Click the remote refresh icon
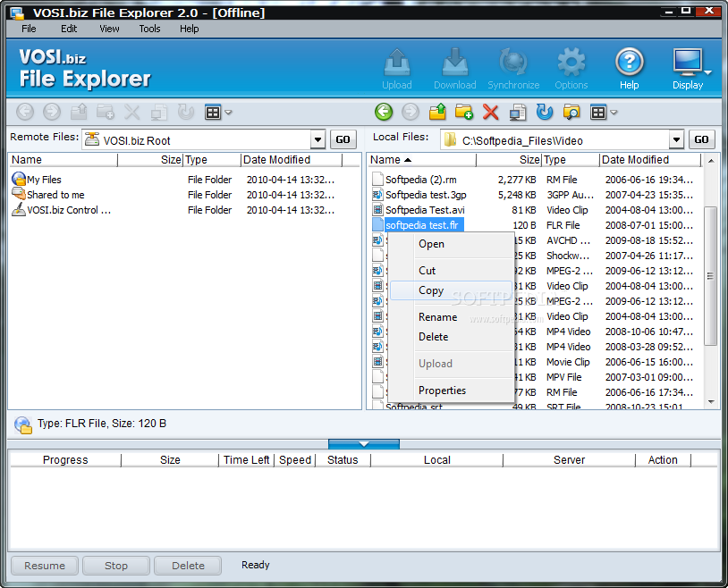Viewport: 728px width, 588px height. 186,112
